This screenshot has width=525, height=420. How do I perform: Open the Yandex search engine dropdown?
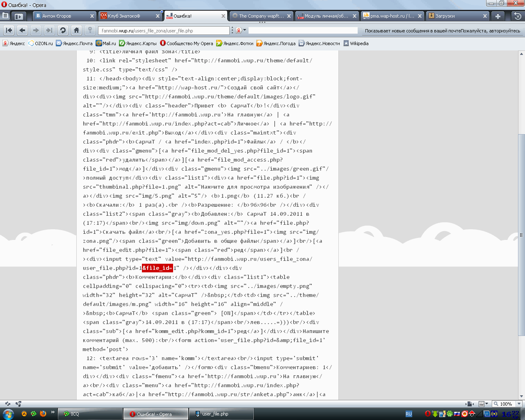coord(241,30)
